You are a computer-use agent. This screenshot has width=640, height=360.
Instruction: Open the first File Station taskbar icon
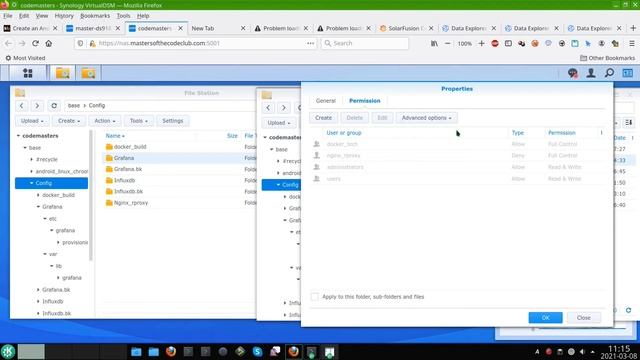tap(62, 73)
